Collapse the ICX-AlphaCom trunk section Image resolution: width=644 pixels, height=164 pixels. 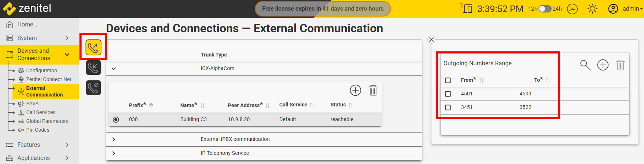(x=114, y=69)
